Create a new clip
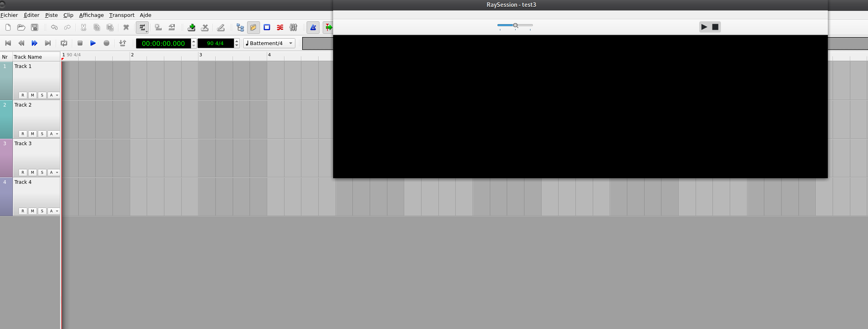This screenshot has height=329, width=868. tap(158, 27)
